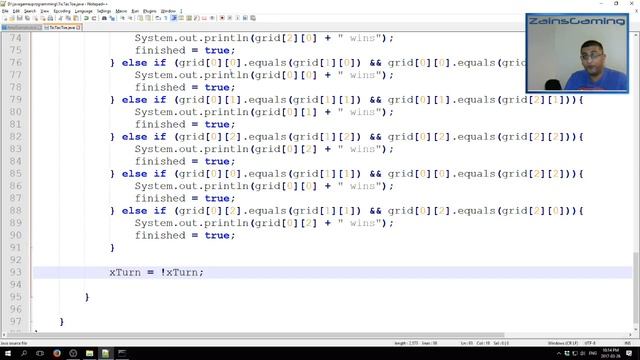Open the Settings menu
Image resolution: width=640 pixels, height=360 pixels.
(x=104, y=11)
